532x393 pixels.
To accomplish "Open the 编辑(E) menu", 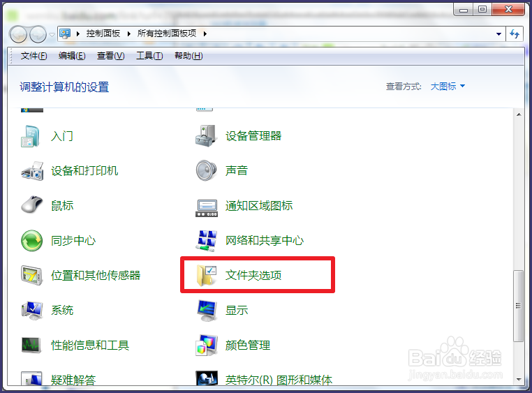I will coord(72,56).
